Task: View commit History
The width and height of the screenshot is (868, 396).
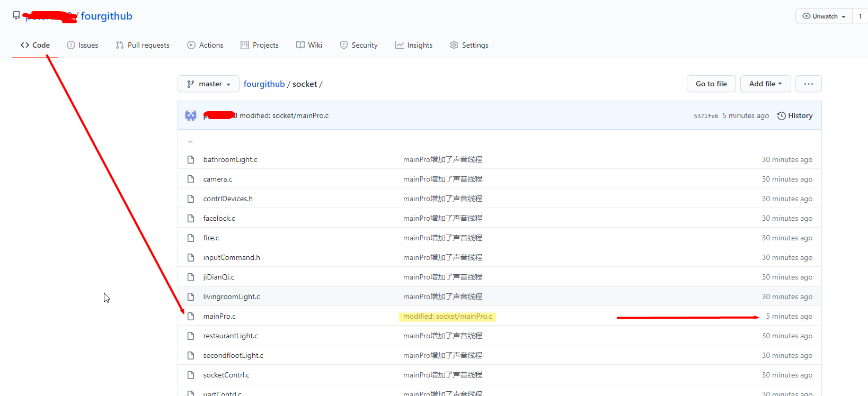Action: click(x=794, y=115)
